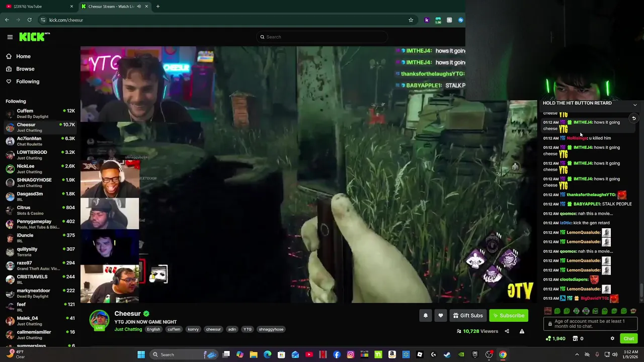Open iDuncle channel in Following list
Image resolution: width=644 pixels, height=362 pixels.
click(x=40, y=238)
